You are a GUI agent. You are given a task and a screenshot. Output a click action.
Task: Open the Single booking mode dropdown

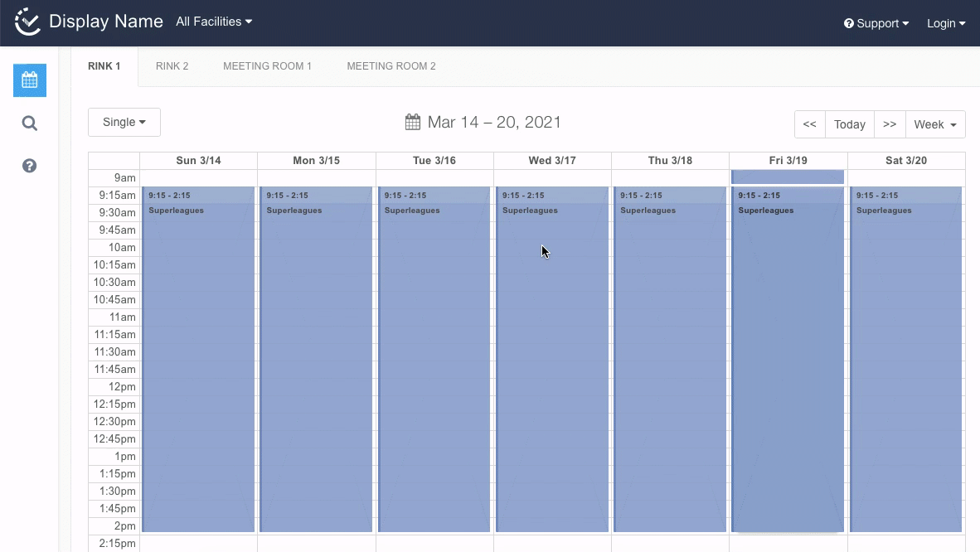pos(124,122)
